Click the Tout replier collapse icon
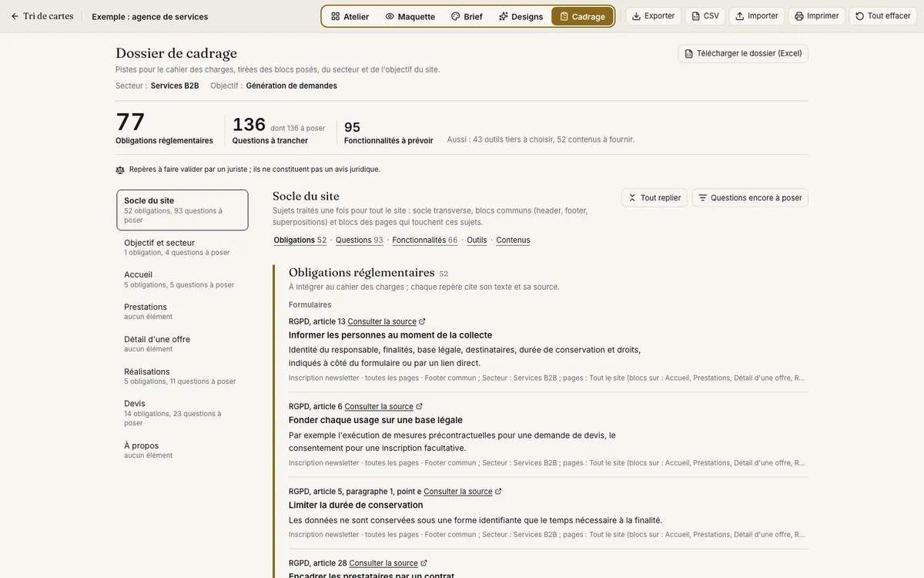The image size is (924, 578). click(x=632, y=198)
